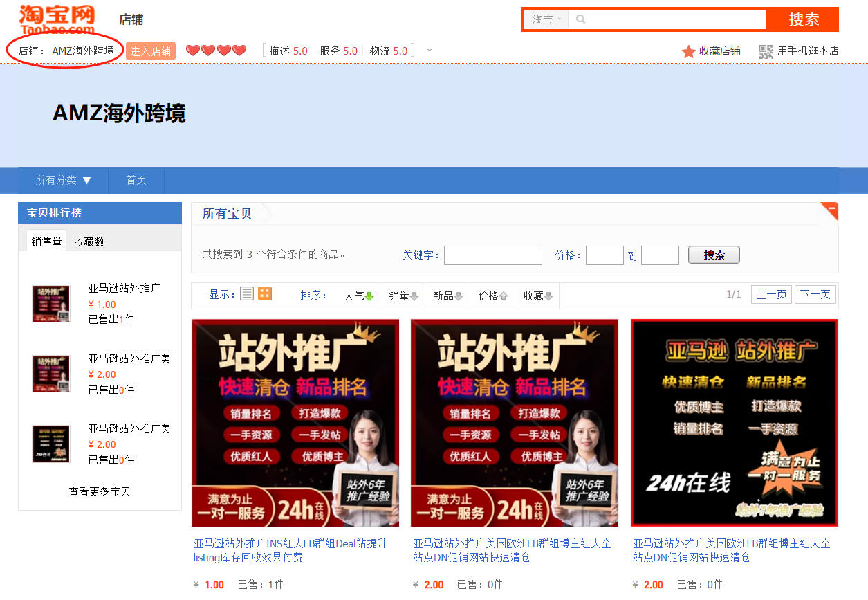The height and width of the screenshot is (600, 868).
Task: Open the 淘宝 search scope dropdown
Action: [546, 19]
